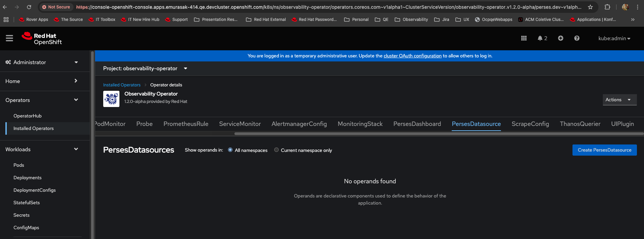Click the Red Hat OpenShift logo
This screenshot has width=644, height=239.
[x=42, y=38]
